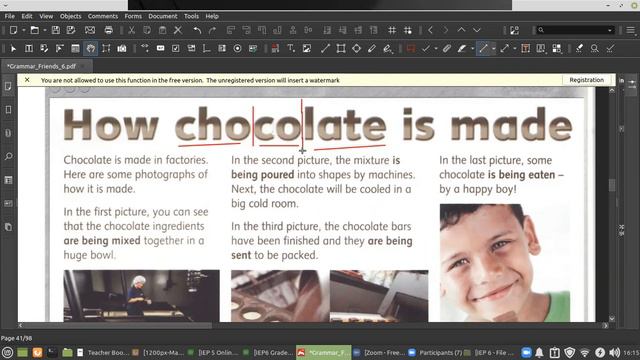Click the Open file folder icon

coord(35,30)
